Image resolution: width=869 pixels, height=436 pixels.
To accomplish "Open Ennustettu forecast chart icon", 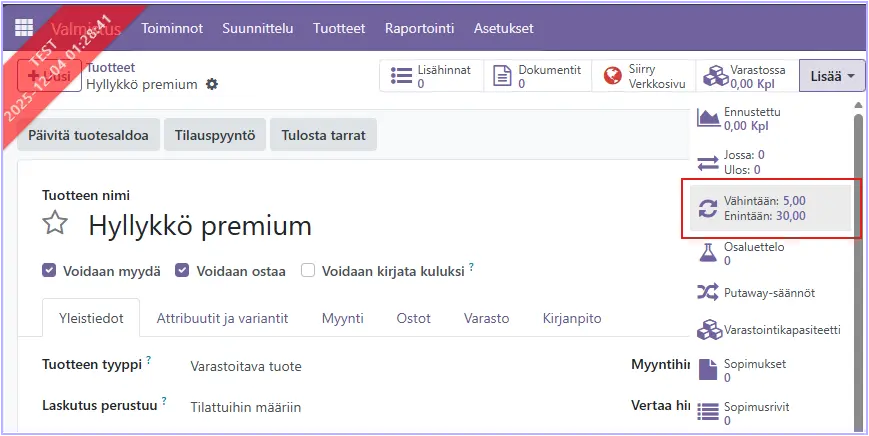I will pyautogui.click(x=708, y=119).
